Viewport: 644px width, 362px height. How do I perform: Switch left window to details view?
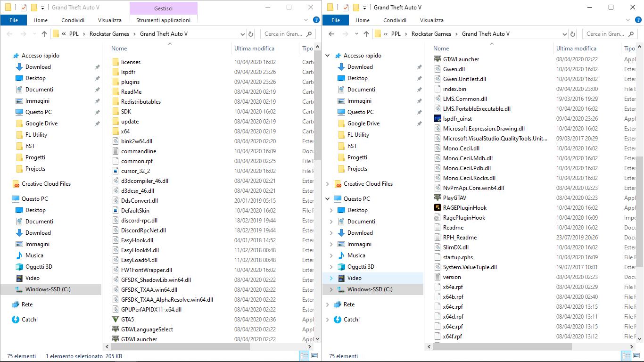pos(304,356)
